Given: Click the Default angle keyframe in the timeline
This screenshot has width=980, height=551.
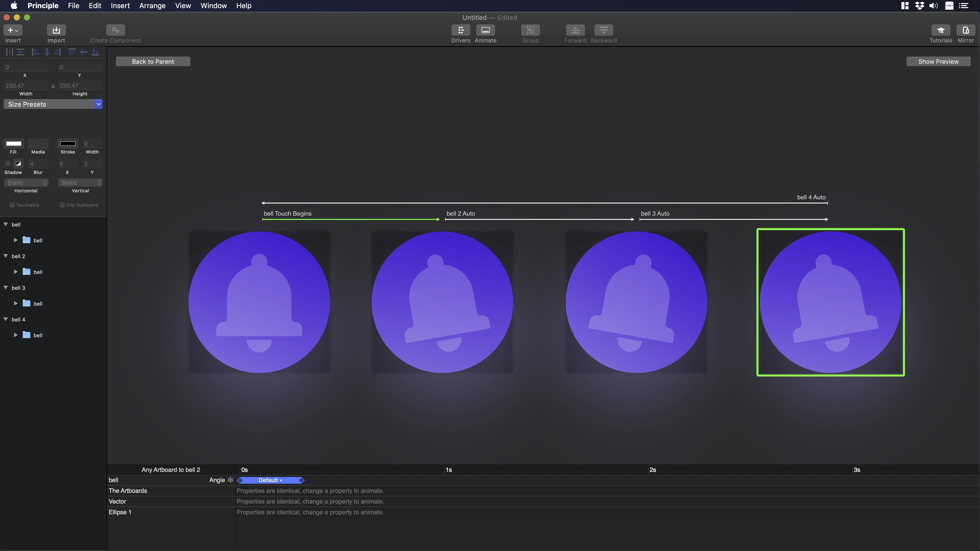Looking at the screenshot, I should 270,480.
